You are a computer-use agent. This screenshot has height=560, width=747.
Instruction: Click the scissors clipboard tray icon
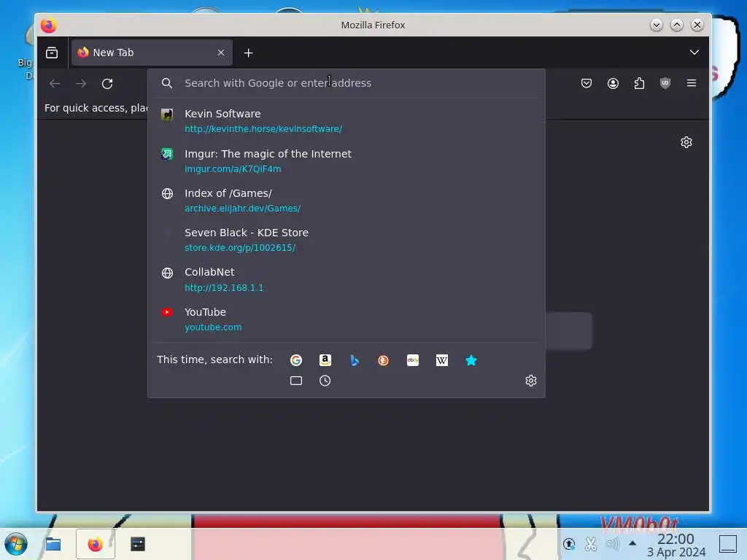click(590, 543)
